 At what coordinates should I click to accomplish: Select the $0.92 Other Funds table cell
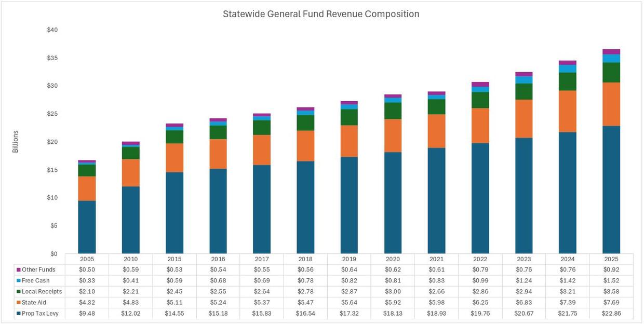(611, 270)
